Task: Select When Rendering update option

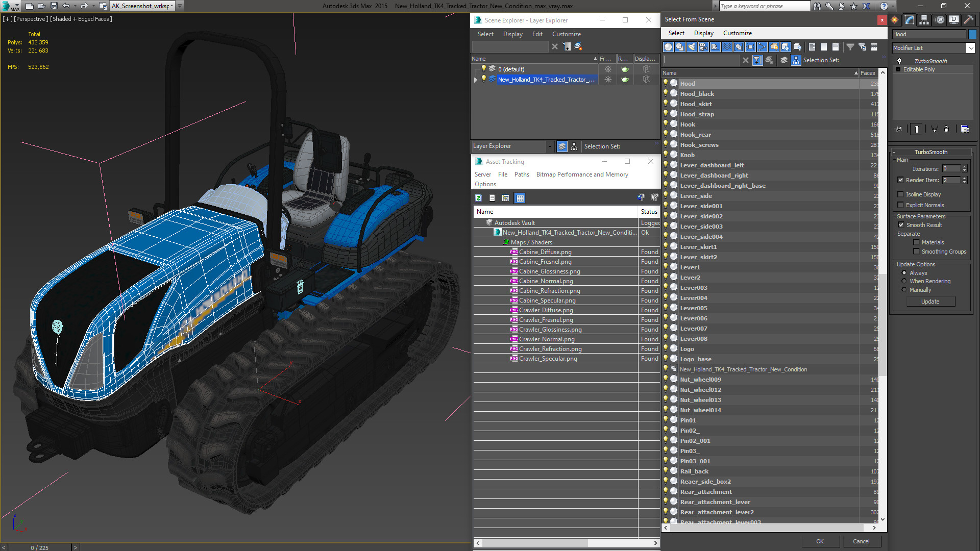Action: pos(904,281)
